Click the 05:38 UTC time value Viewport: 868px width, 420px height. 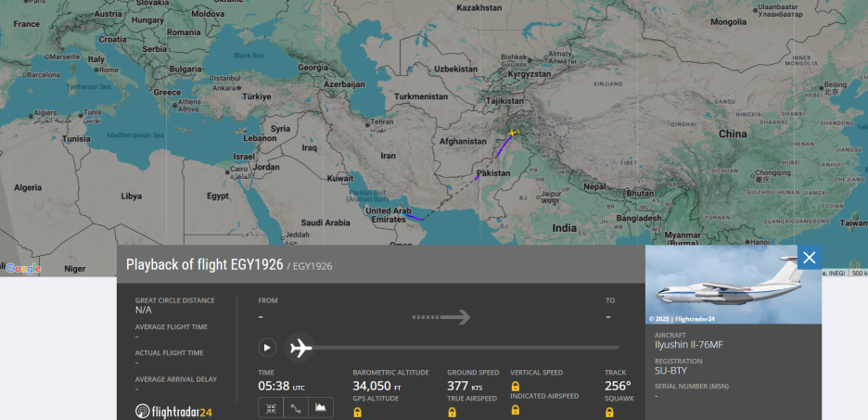point(281,387)
